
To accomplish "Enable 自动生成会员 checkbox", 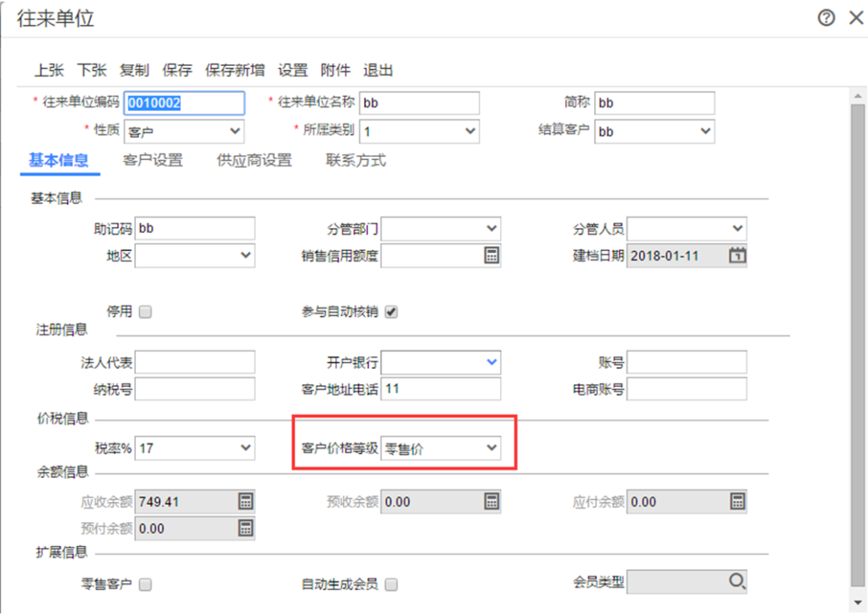I will point(391,584).
